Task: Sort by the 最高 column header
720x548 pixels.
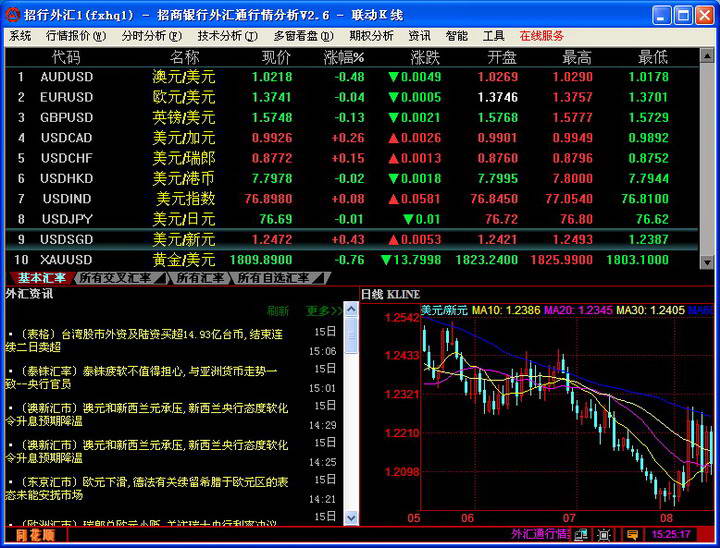Action: [577, 57]
